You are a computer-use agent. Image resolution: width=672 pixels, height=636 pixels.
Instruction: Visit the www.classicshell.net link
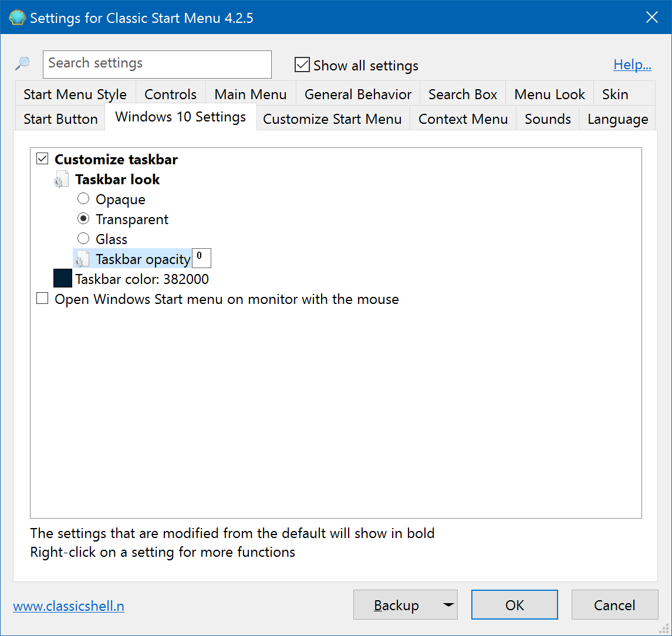click(x=69, y=606)
